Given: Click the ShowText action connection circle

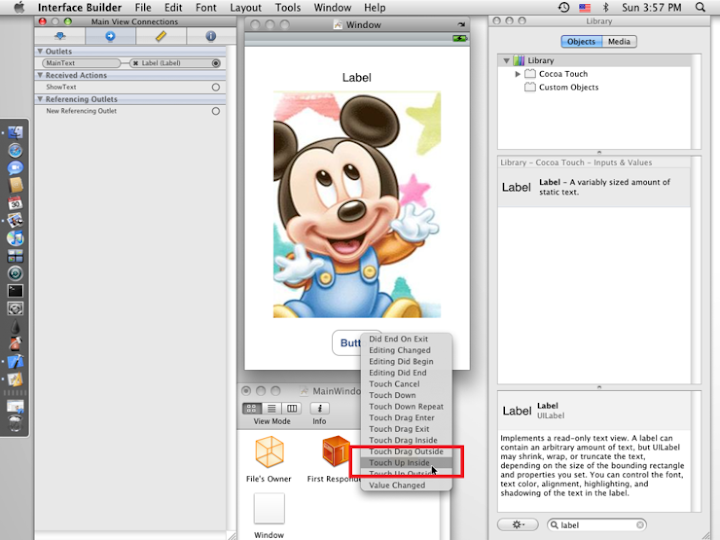Looking at the screenshot, I should coord(216,87).
